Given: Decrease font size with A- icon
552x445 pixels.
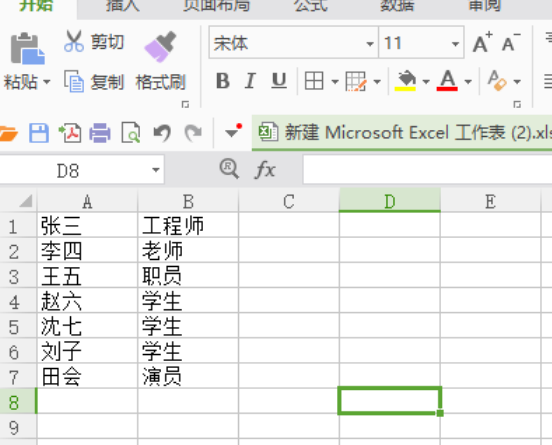Looking at the screenshot, I should (x=511, y=43).
